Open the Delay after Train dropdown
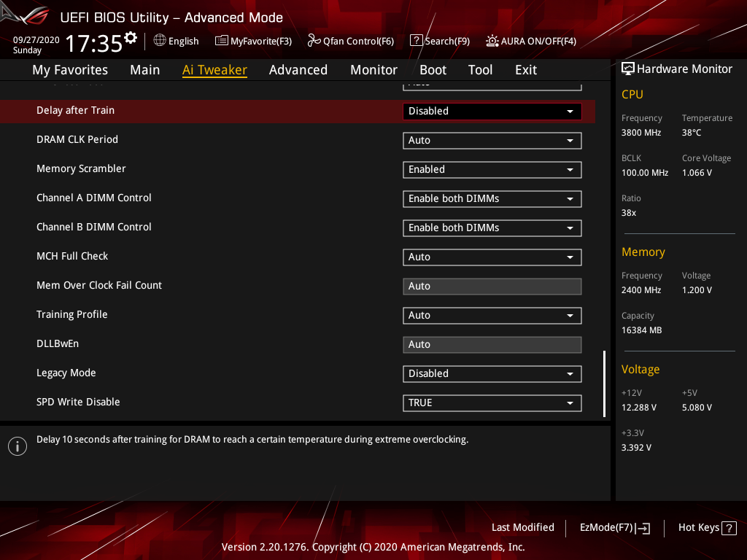 (492, 112)
